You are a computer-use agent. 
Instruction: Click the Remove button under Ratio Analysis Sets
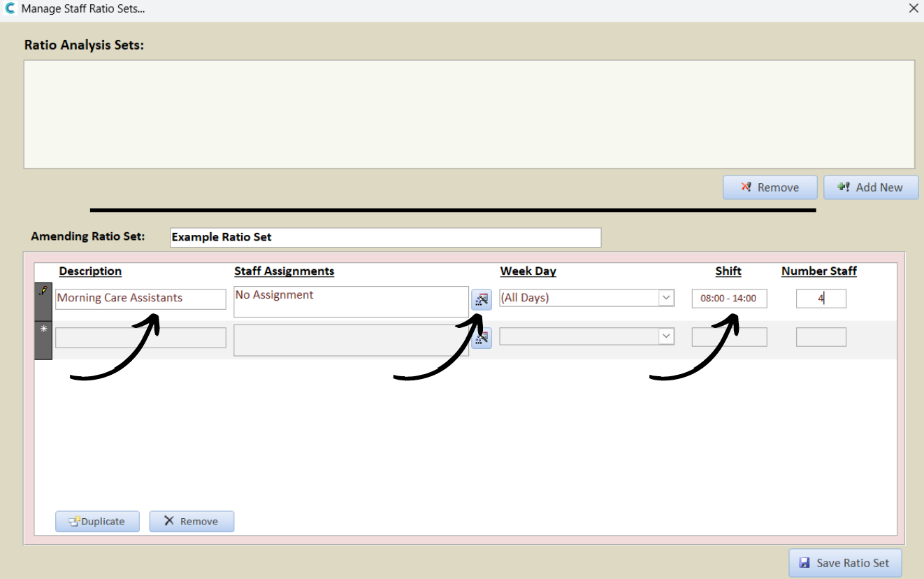pos(770,187)
